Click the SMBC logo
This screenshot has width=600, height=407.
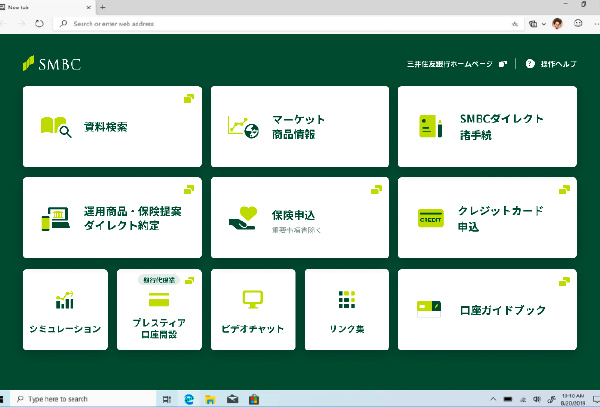pyautogui.click(x=52, y=63)
